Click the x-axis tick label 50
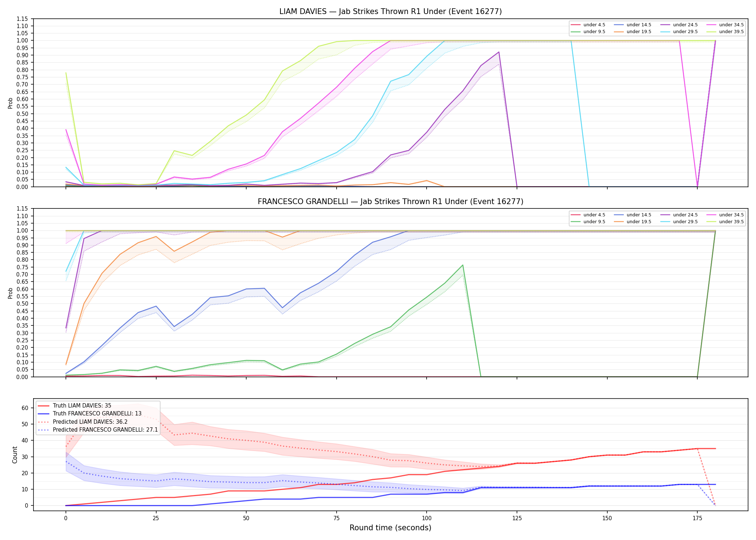Viewport: 756px width, 540px height. pos(246,518)
